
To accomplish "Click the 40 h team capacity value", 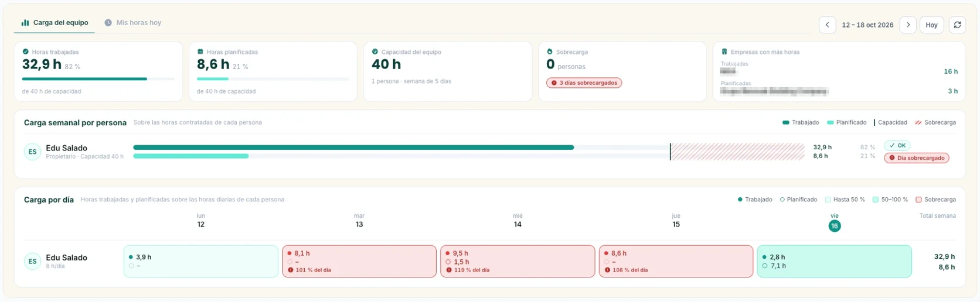I will 386,64.
